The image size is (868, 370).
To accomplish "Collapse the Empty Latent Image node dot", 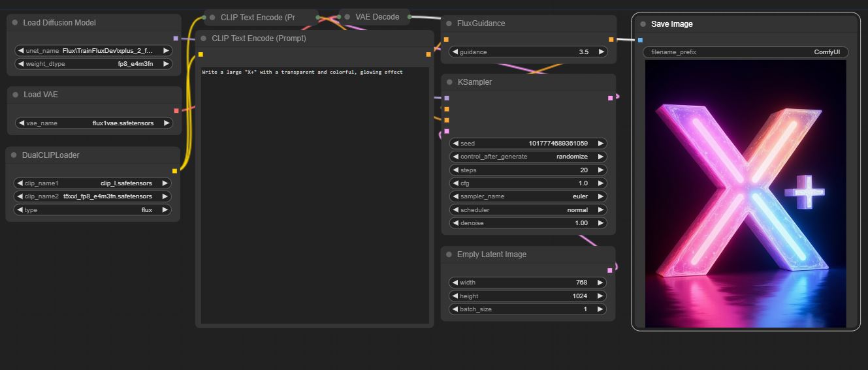I will point(449,254).
